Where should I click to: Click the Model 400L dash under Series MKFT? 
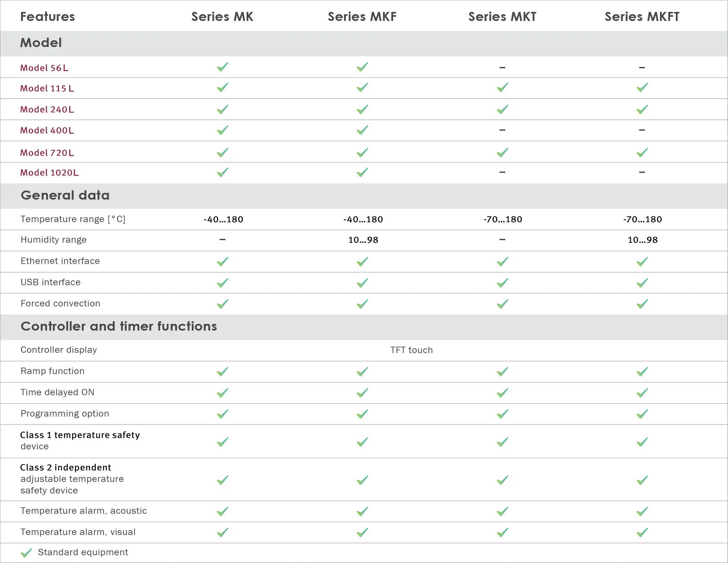[x=642, y=130]
